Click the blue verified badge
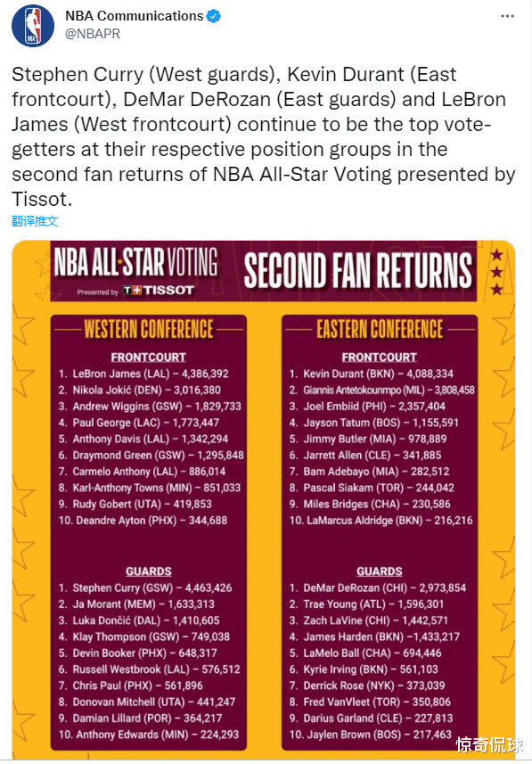Image resolution: width=532 pixels, height=764 pixels. 213,16
